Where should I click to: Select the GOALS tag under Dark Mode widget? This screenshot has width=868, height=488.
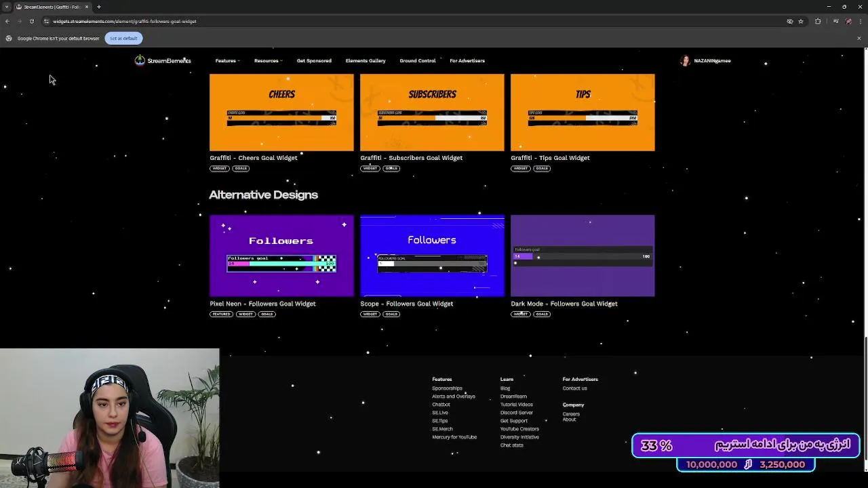[542, 314]
